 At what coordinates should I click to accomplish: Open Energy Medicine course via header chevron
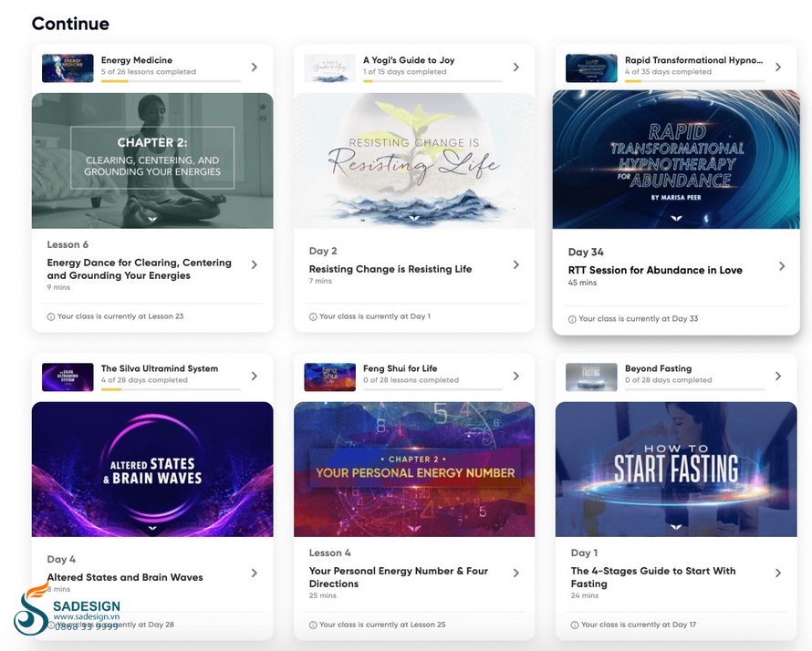255,67
